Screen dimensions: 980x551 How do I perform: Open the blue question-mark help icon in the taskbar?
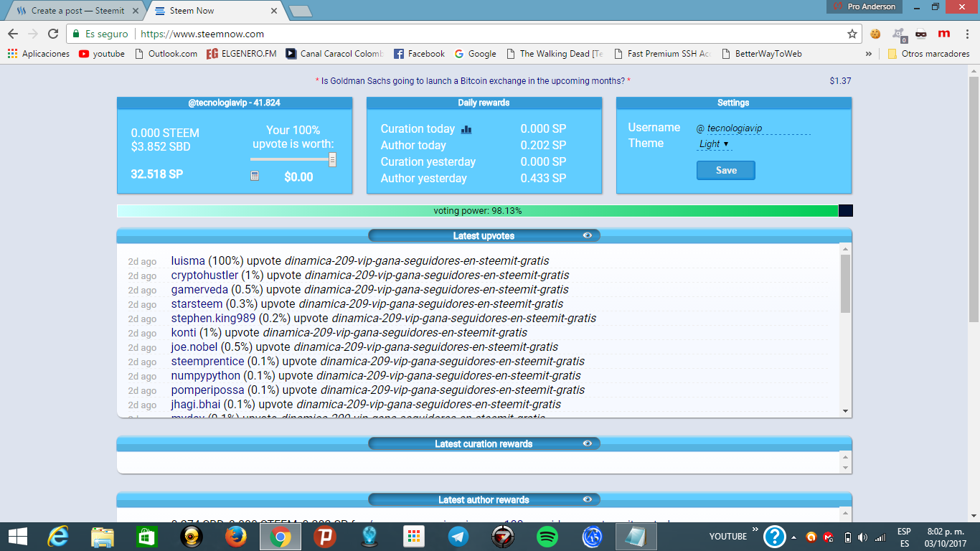(775, 536)
